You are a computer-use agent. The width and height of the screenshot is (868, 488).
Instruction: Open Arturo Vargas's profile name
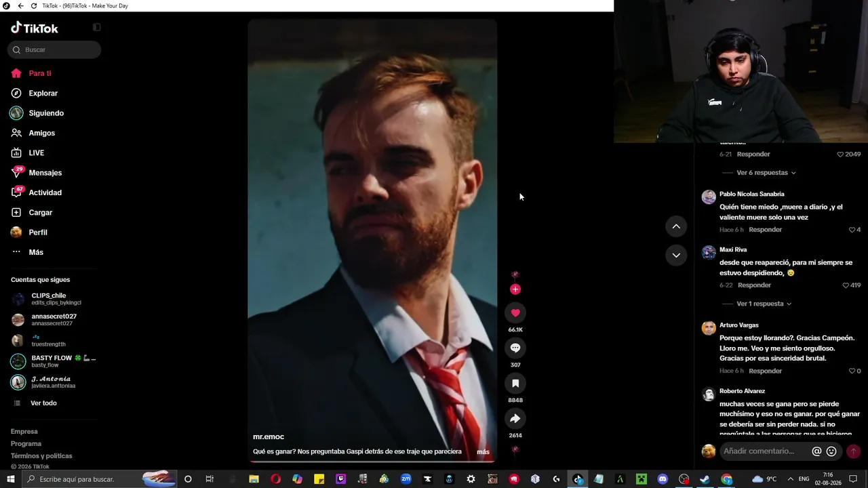739,325
